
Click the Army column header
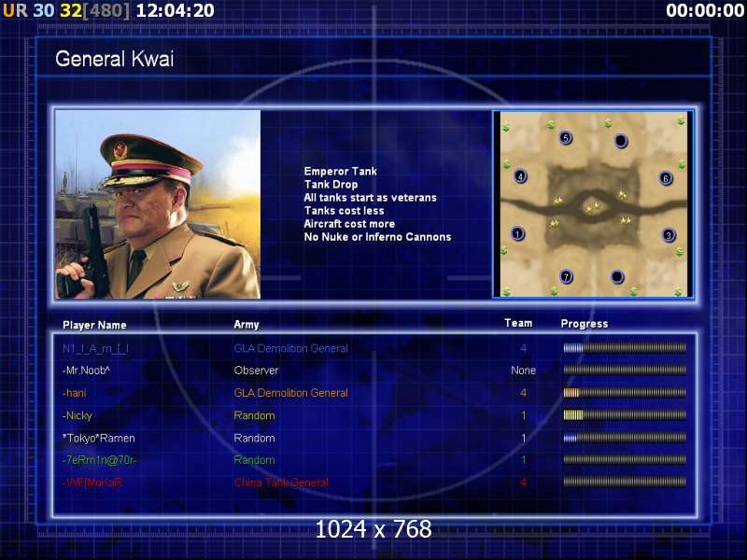coord(247,325)
